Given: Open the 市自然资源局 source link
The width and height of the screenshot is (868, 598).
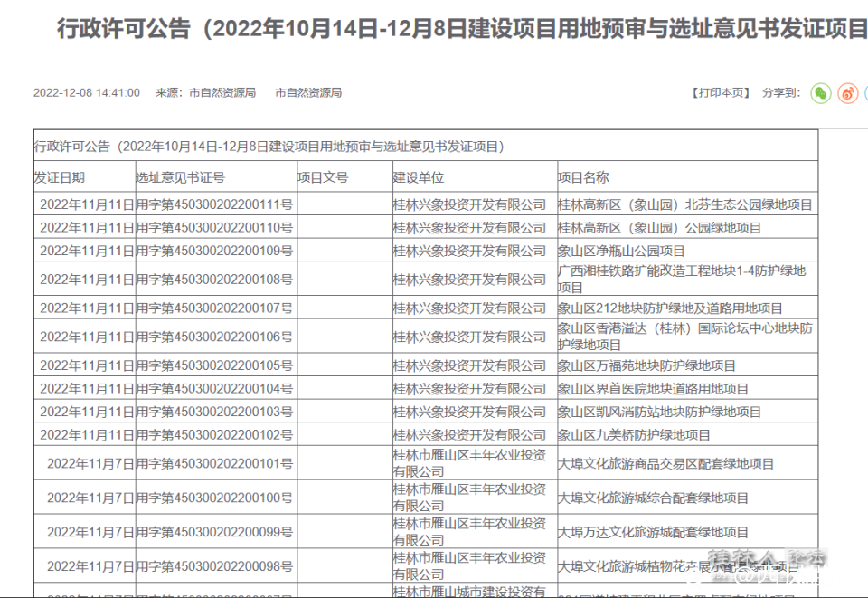Looking at the screenshot, I should coord(221,92).
